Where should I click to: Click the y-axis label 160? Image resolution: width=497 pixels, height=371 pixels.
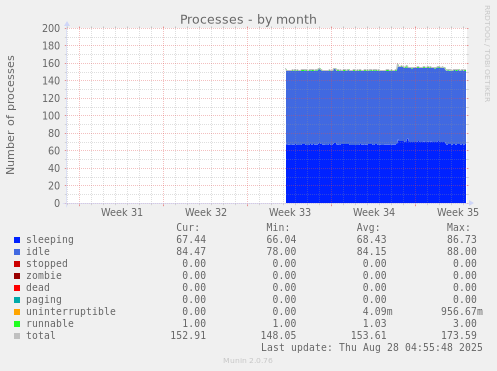[x=51, y=63]
